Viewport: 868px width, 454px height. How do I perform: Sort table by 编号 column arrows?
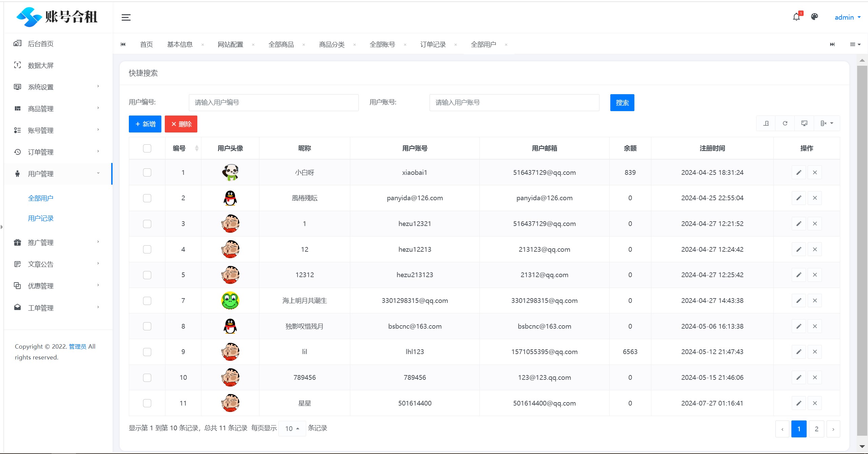(197, 148)
